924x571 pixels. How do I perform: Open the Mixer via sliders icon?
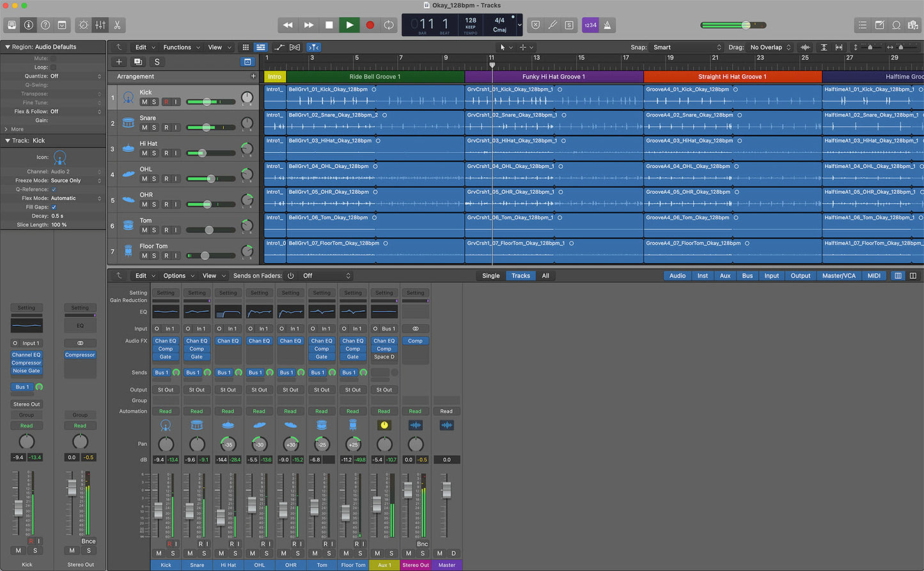(x=100, y=25)
